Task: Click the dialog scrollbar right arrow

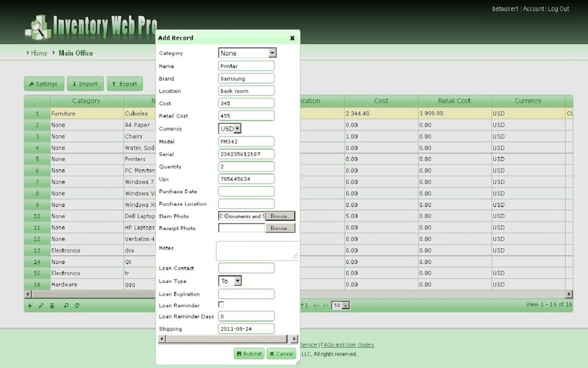Action: 295,339
